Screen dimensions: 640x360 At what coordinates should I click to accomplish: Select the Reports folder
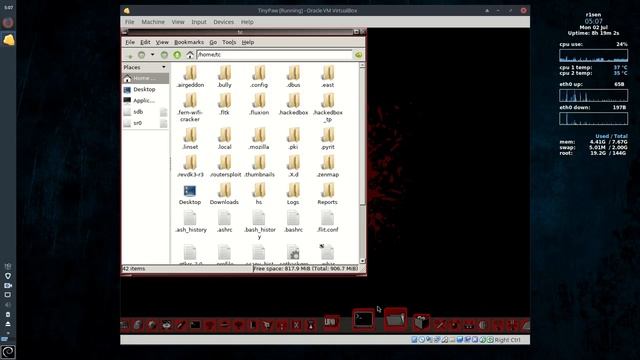[x=328, y=194]
